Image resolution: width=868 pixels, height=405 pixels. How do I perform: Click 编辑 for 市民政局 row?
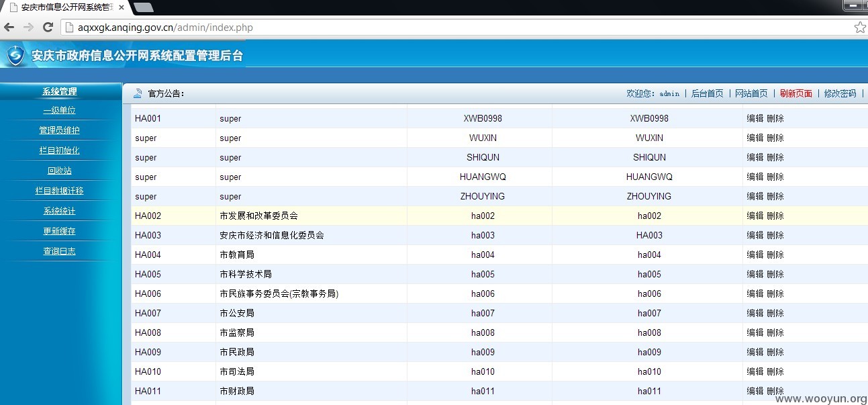(x=755, y=352)
